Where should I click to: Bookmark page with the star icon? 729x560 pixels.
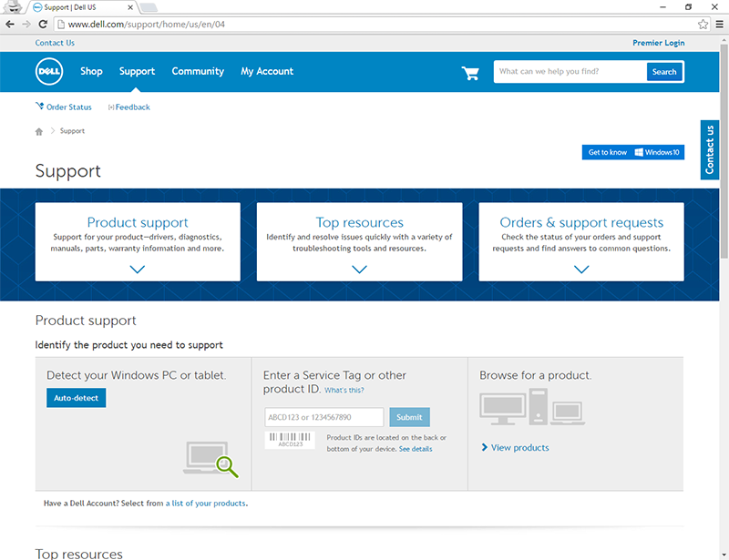pos(703,25)
